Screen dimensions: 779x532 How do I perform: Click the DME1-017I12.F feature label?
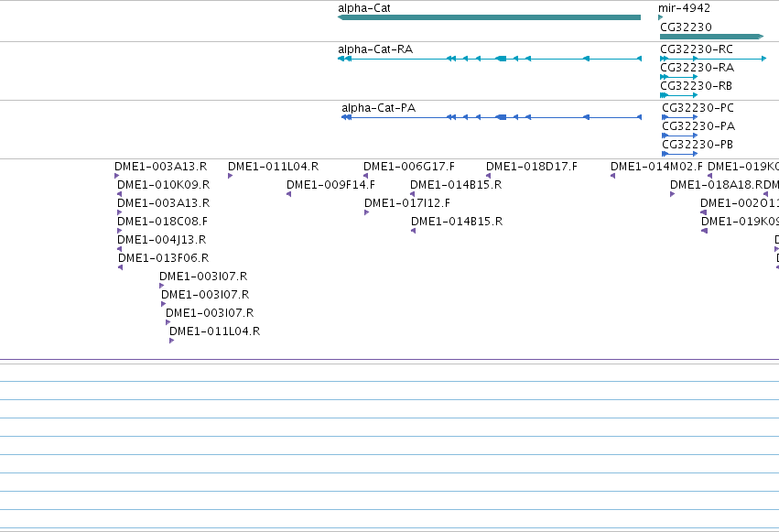[407, 203]
